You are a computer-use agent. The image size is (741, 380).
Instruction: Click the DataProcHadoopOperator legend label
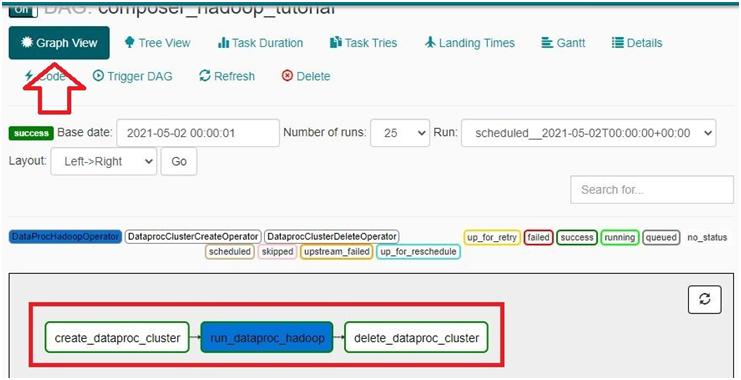(65, 236)
